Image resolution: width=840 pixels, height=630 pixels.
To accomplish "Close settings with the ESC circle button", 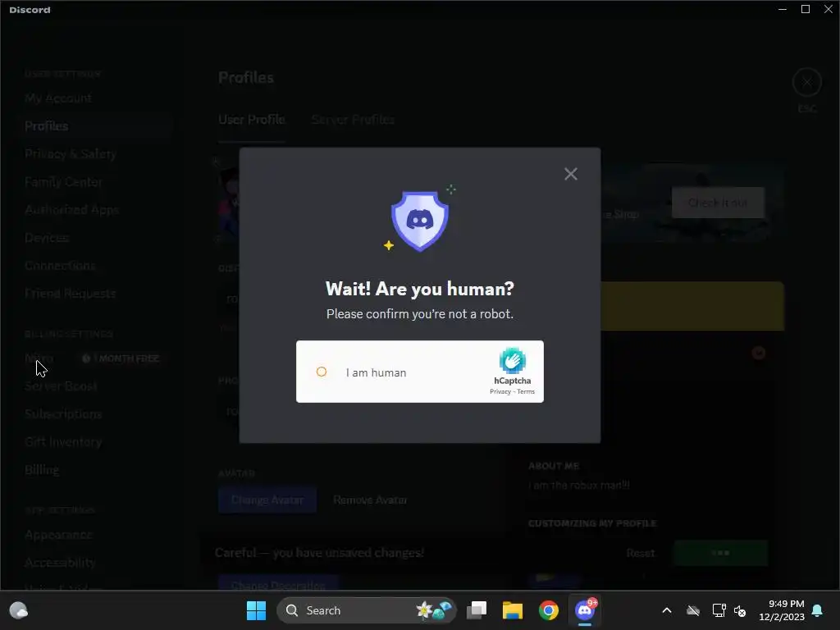I will 807,83.
